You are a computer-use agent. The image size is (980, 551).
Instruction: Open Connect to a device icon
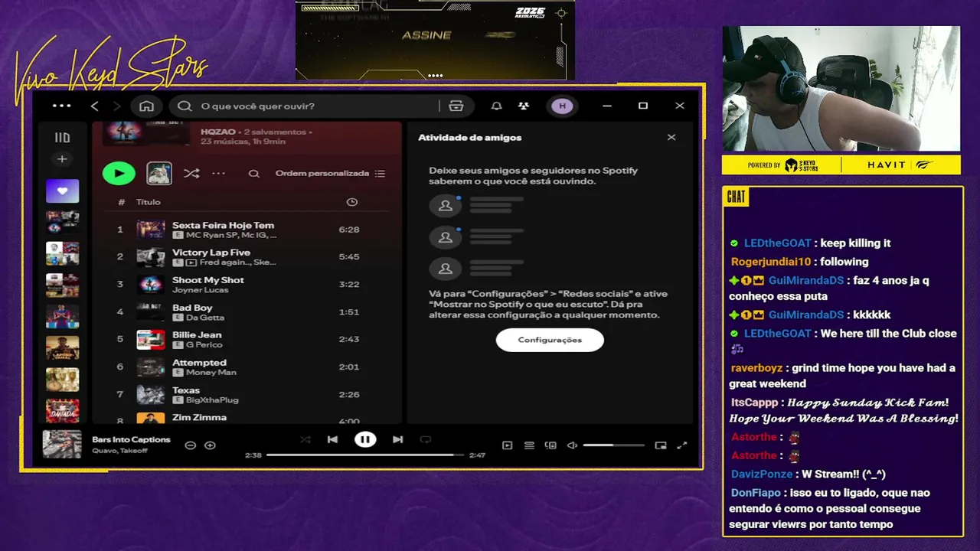(x=550, y=445)
